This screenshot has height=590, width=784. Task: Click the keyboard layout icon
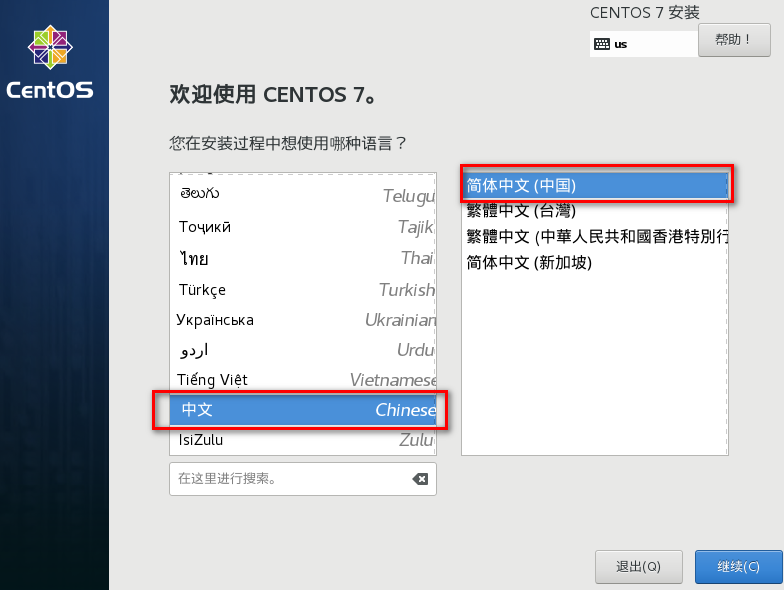coord(602,44)
